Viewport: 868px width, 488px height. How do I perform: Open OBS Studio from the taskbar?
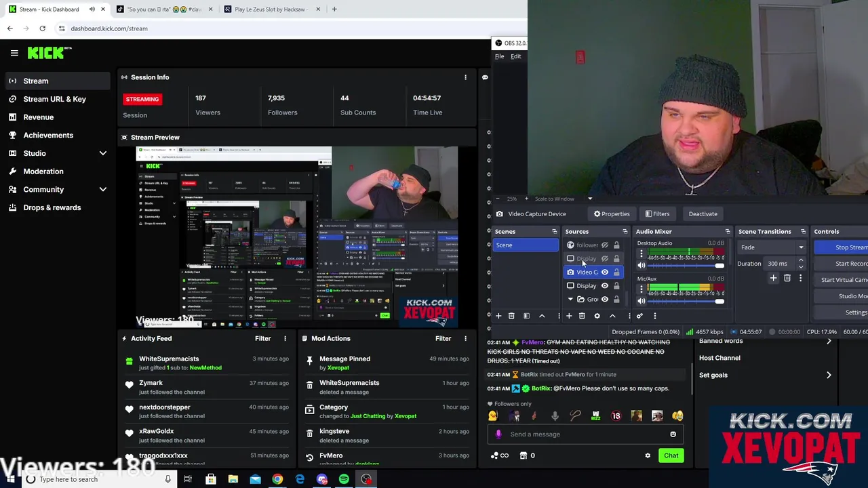click(366, 479)
